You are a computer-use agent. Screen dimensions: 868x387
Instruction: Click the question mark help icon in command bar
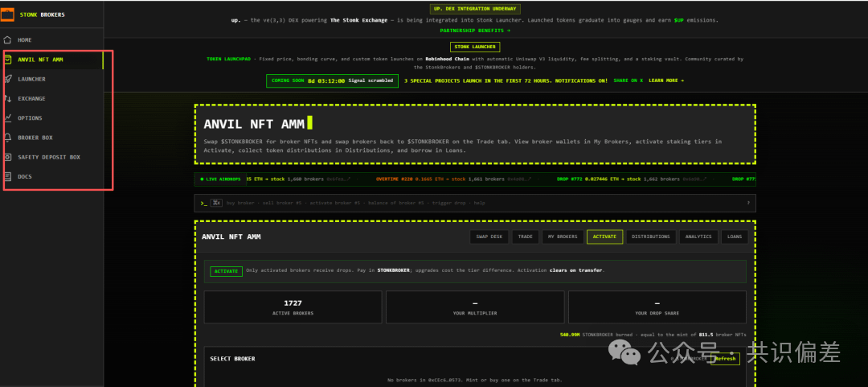click(x=748, y=203)
